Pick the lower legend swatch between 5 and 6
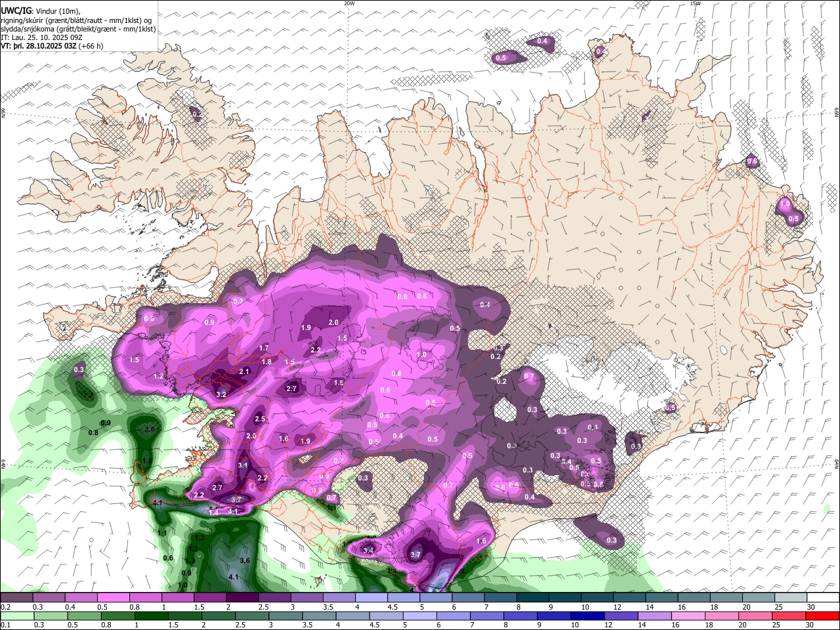Viewport: 840px width, 630px height. (x=420, y=616)
